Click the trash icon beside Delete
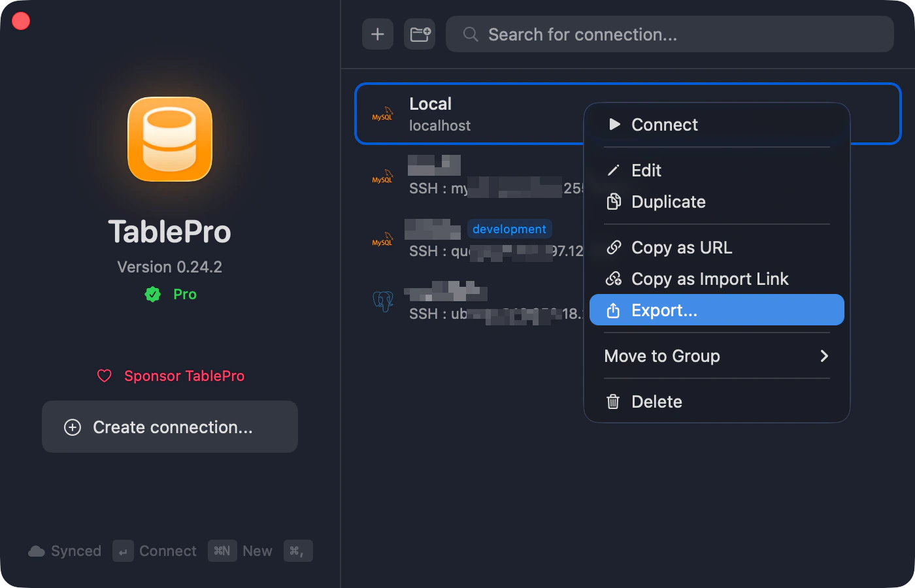This screenshot has height=588, width=915. pyautogui.click(x=612, y=401)
